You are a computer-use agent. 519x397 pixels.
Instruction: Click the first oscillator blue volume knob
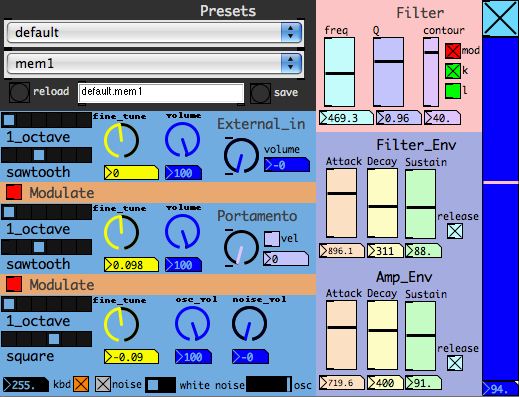[183, 140]
